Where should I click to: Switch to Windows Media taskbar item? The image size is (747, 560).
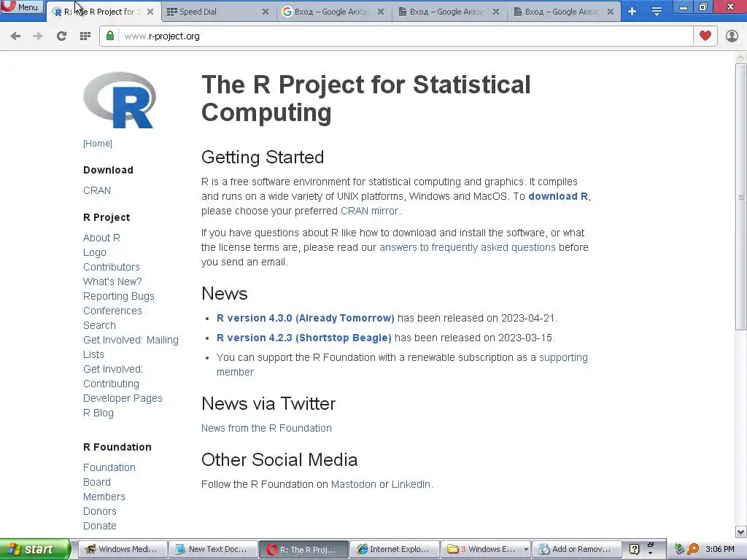coord(123,549)
